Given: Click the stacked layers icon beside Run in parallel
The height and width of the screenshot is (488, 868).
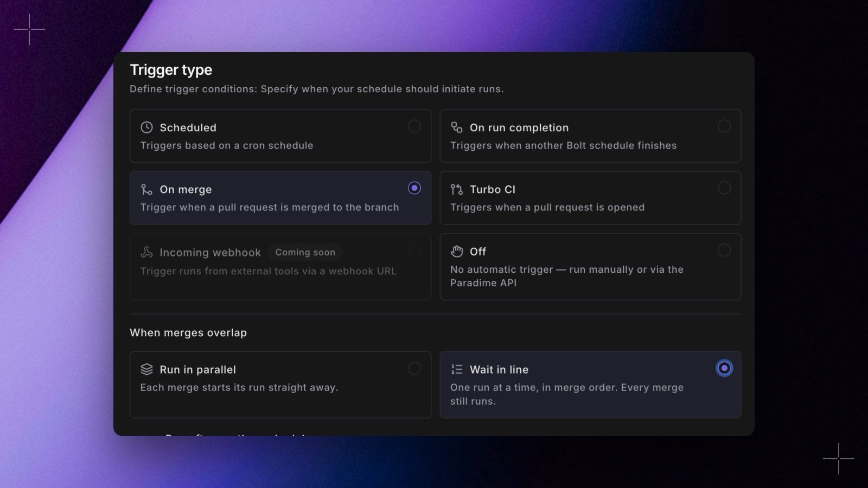Looking at the screenshot, I should point(146,369).
